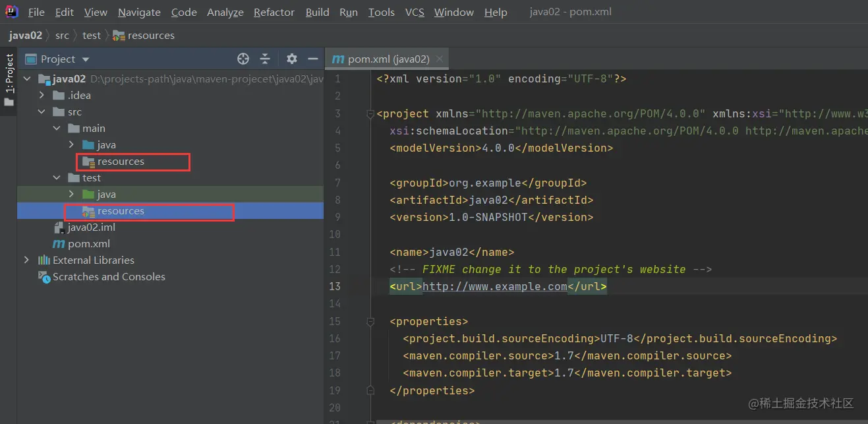The width and height of the screenshot is (868, 424).
Task: Open the Run menu
Action: pyautogui.click(x=349, y=12)
